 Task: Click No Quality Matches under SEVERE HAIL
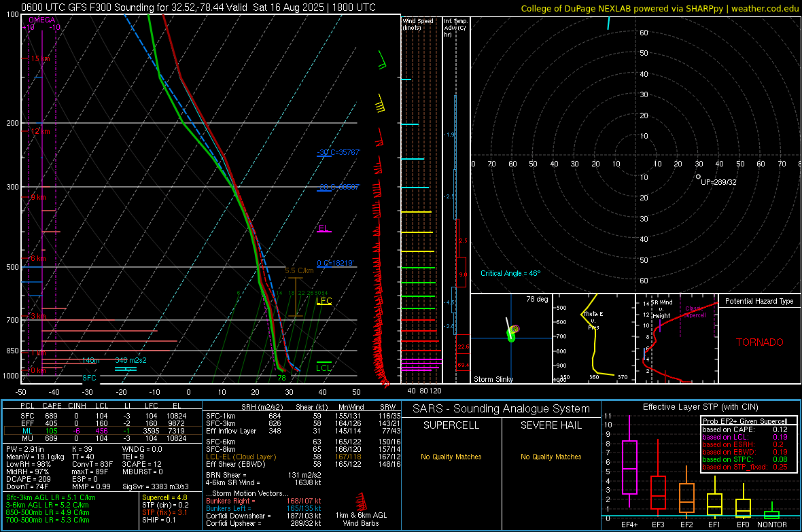click(551, 457)
